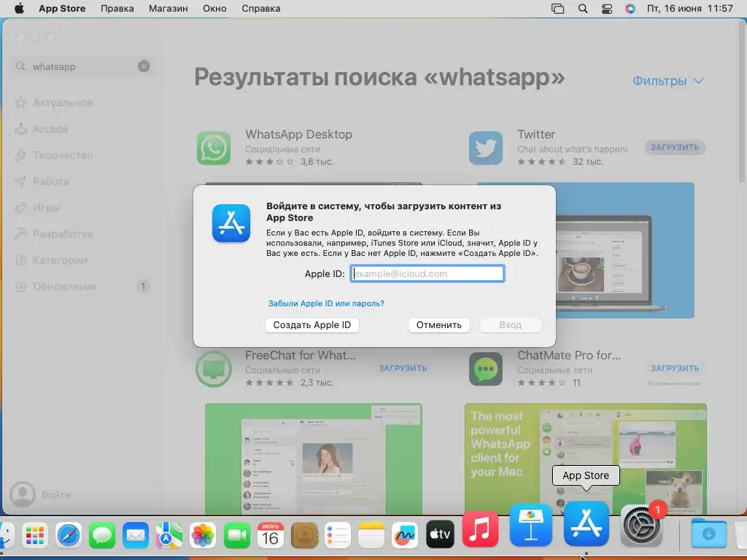Open Safari from the Dock
The height and width of the screenshot is (560, 747).
[x=68, y=534]
